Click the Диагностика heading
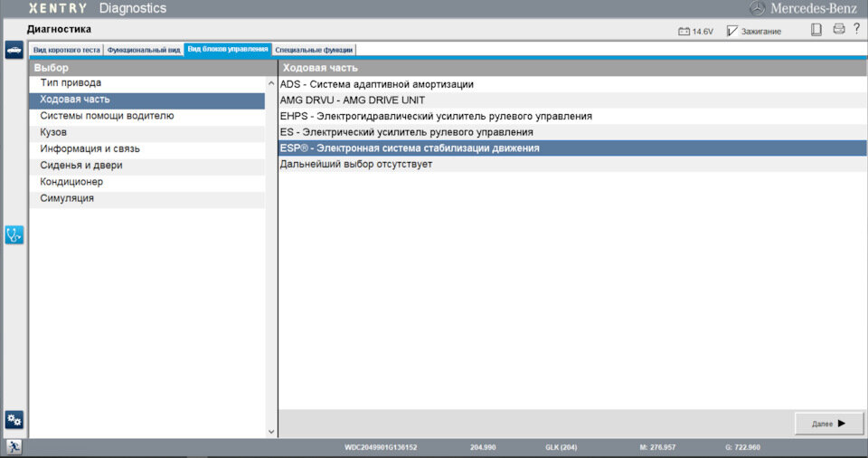Viewport: 868px width, 458px height. [x=60, y=29]
